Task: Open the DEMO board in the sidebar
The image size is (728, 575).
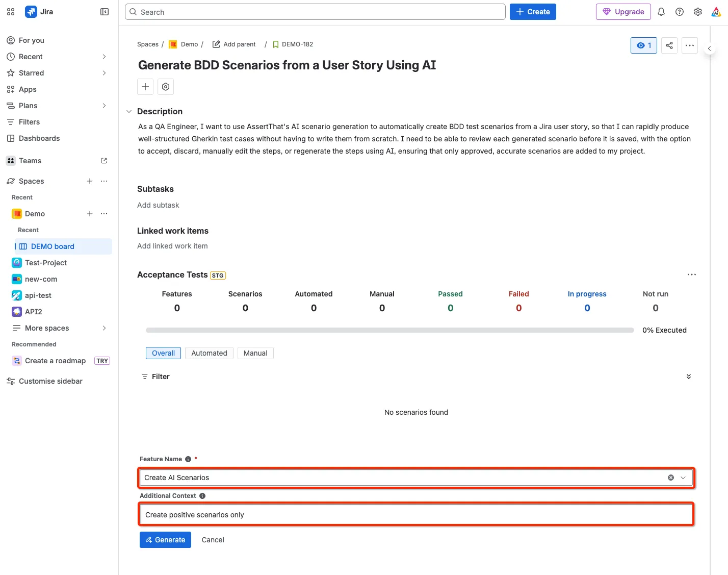Action: 63,246
